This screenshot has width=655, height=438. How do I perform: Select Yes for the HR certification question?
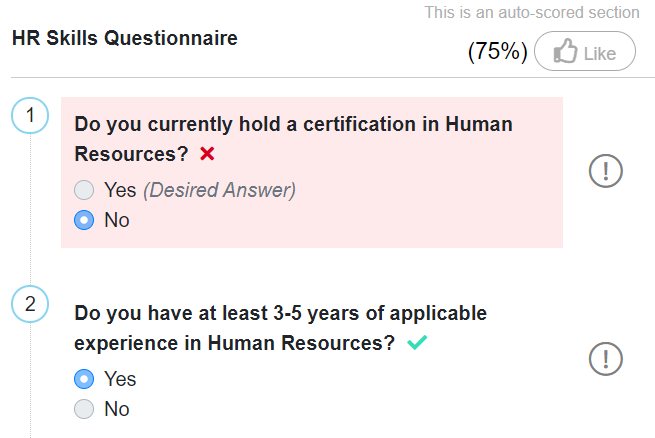85,190
